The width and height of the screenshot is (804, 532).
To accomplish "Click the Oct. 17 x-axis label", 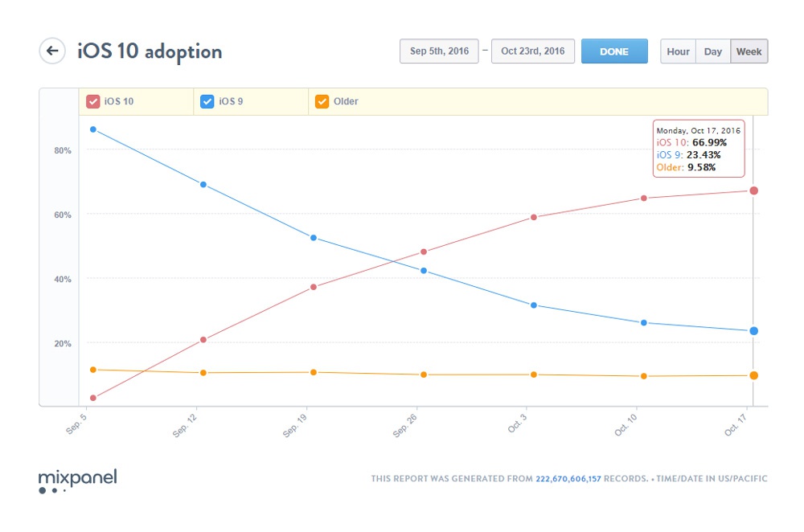I will pos(736,425).
